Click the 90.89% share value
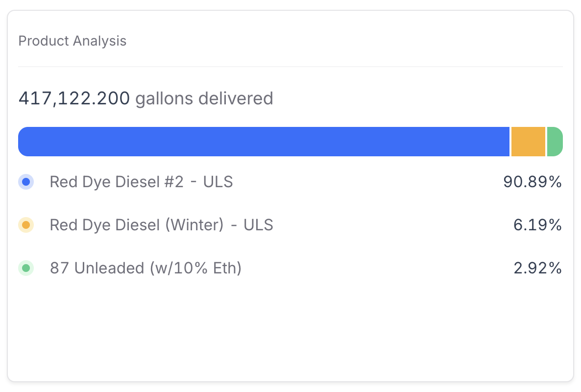Image resolution: width=581 pixels, height=392 pixels. [532, 182]
